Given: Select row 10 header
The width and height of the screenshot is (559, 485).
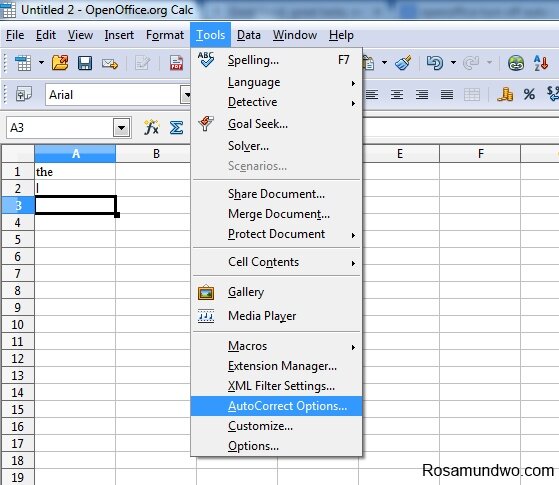Looking at the screenshot, I should coord(17,325).
